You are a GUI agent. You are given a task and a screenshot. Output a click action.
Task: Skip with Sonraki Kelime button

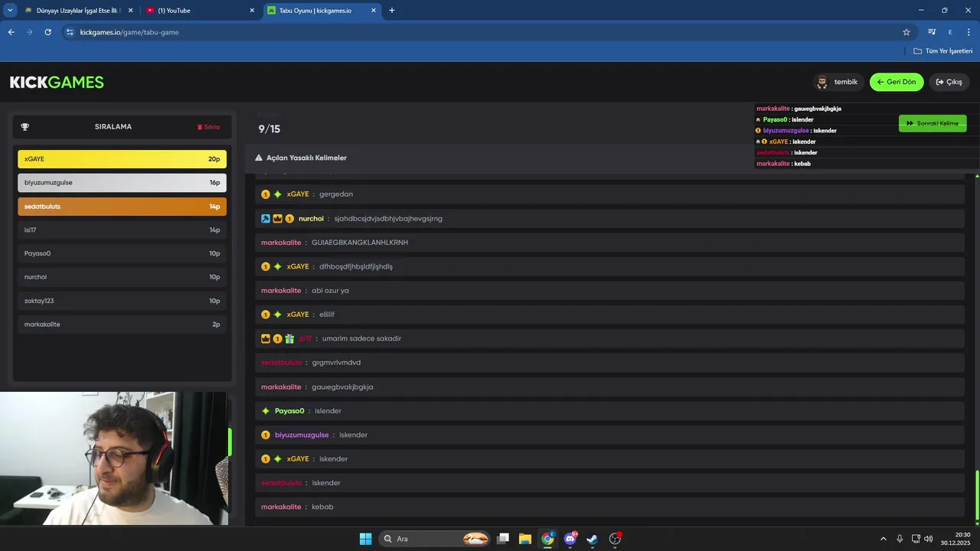[933, 123]
